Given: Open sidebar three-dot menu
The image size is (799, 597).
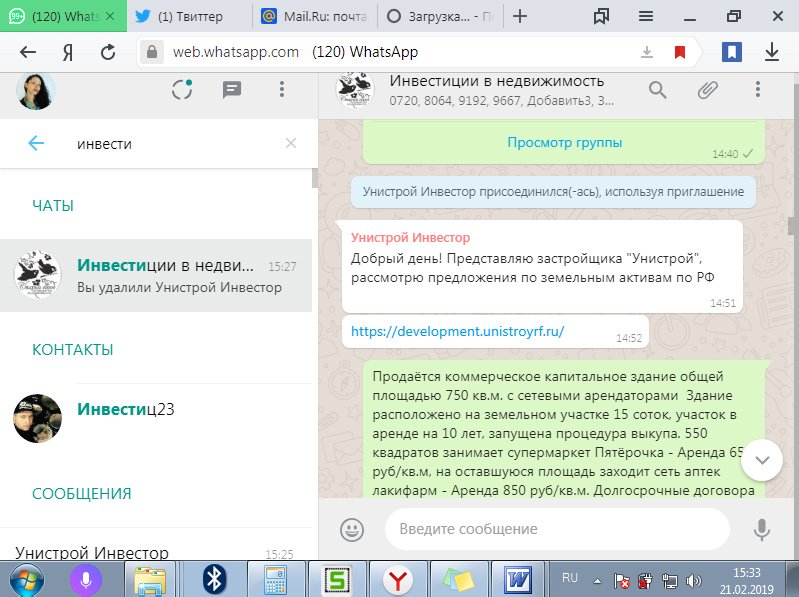Looking at the screenshot, I should [x=281, y=90].
